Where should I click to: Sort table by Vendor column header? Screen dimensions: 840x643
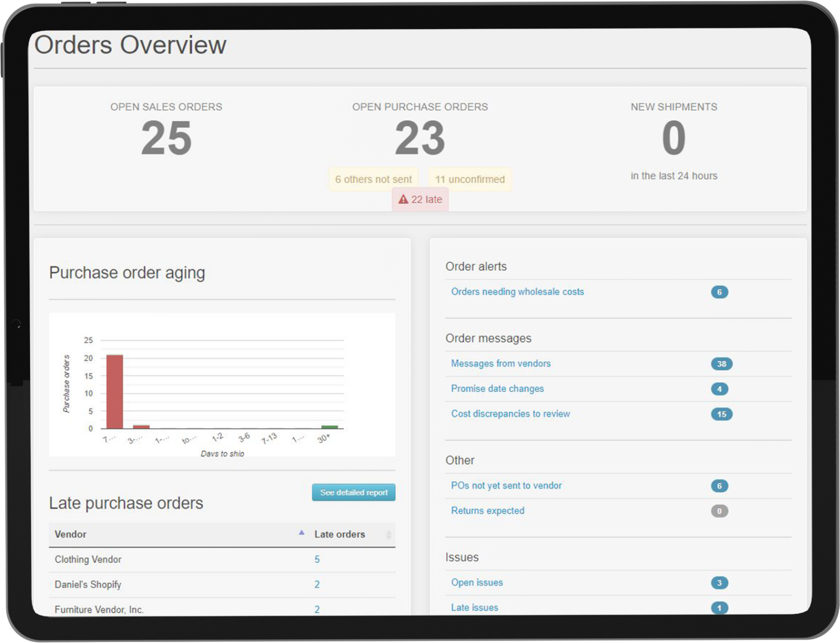71,534
